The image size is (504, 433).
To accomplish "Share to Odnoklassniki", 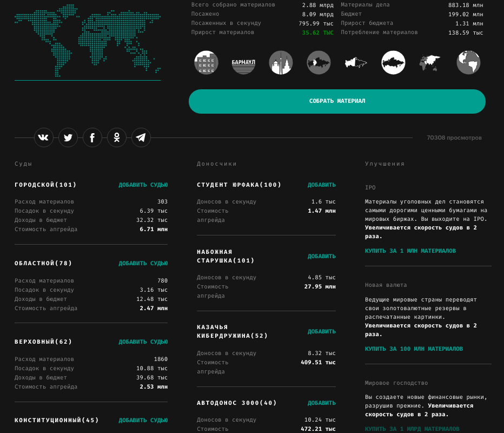I will pos(117,137).
